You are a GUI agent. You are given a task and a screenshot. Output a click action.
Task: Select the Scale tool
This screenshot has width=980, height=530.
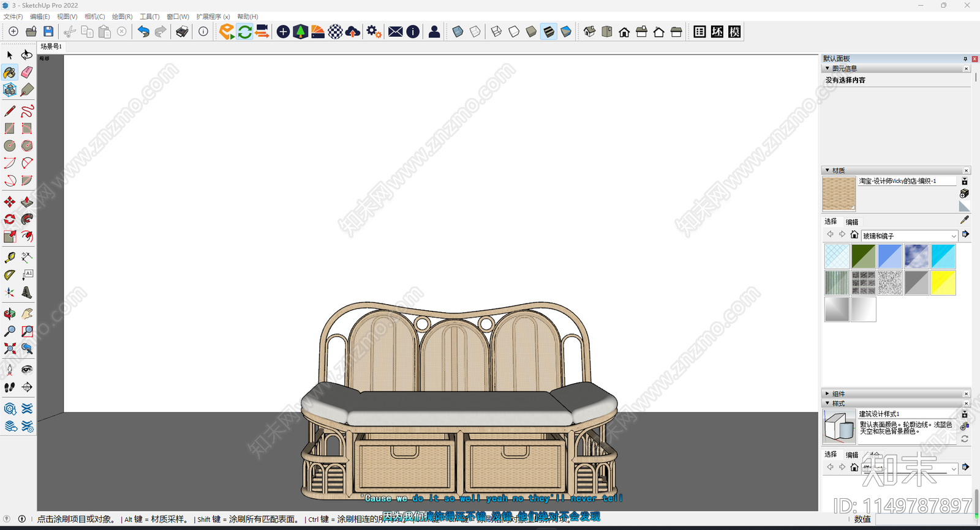tap(10, 236)
